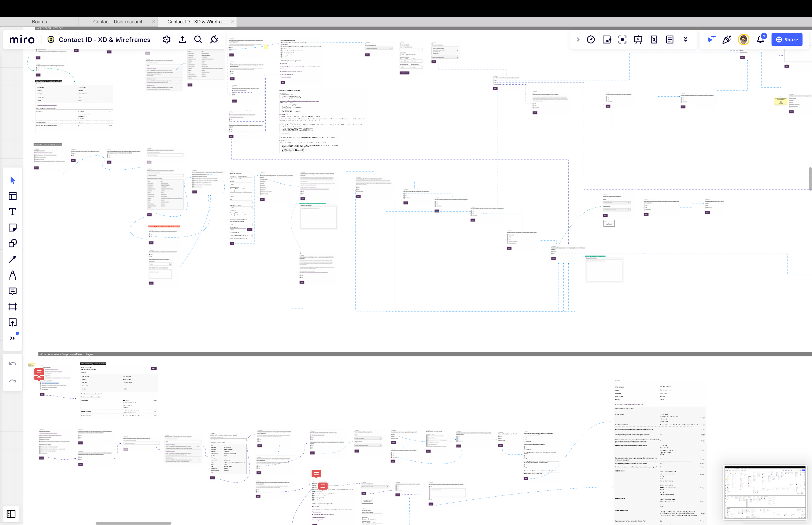Screen dimensions: 812x525
Task: Click the blue Share button
Action: [x=787, y=40]
